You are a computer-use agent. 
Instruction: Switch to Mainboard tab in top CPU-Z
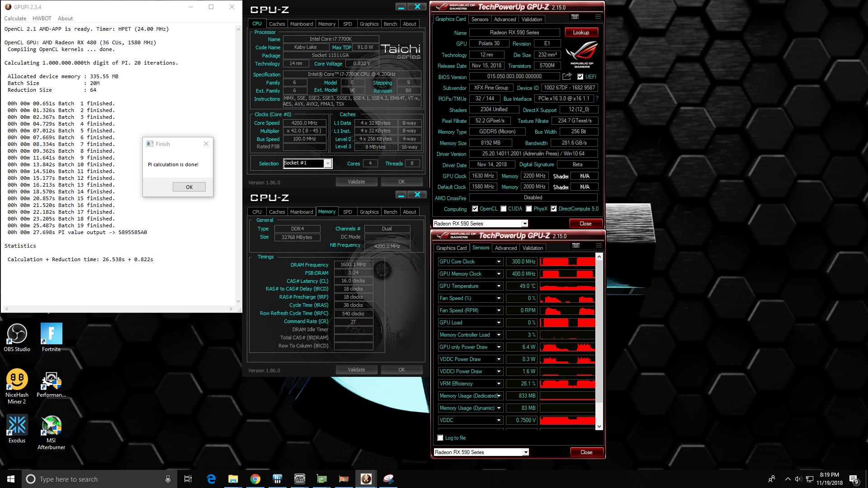pyautogui.click(x=302, y=24)
